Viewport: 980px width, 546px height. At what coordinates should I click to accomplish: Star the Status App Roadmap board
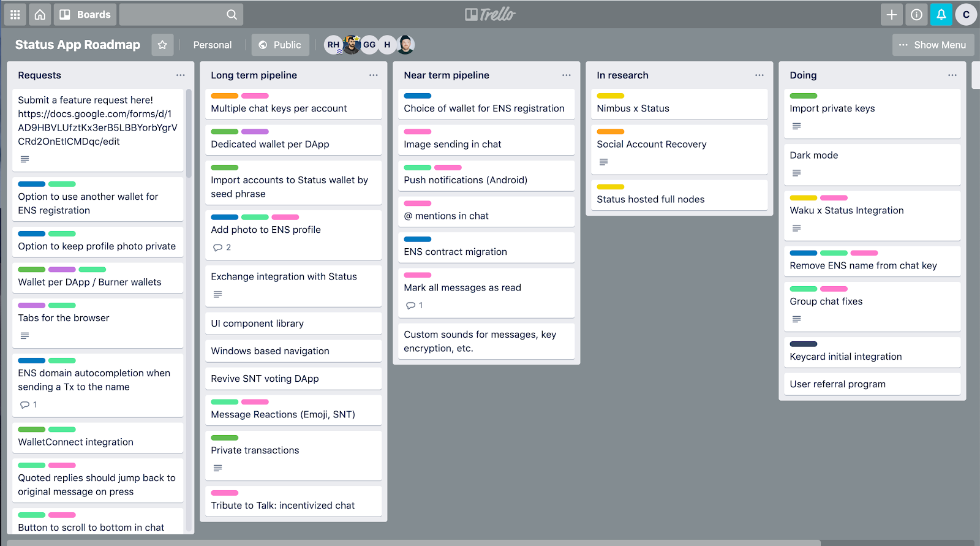point(162,45)
